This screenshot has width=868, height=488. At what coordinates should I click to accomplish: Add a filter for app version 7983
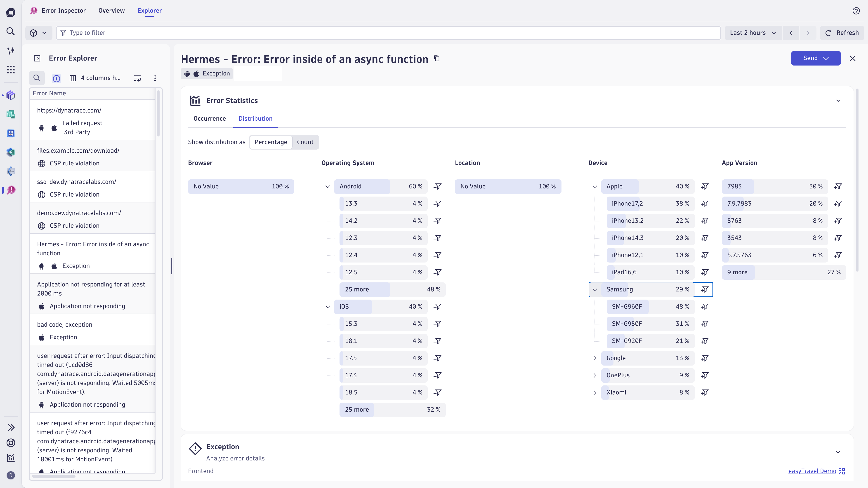pos(838,186)
